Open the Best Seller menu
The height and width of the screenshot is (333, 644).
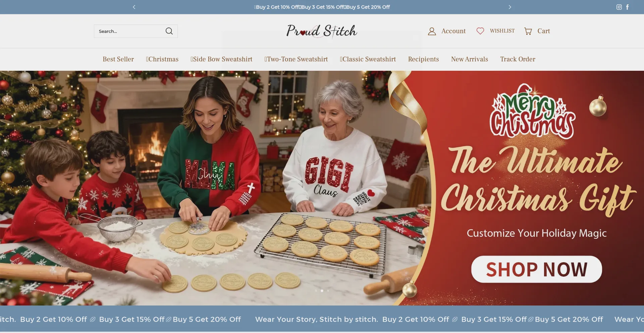pos(118,59)
